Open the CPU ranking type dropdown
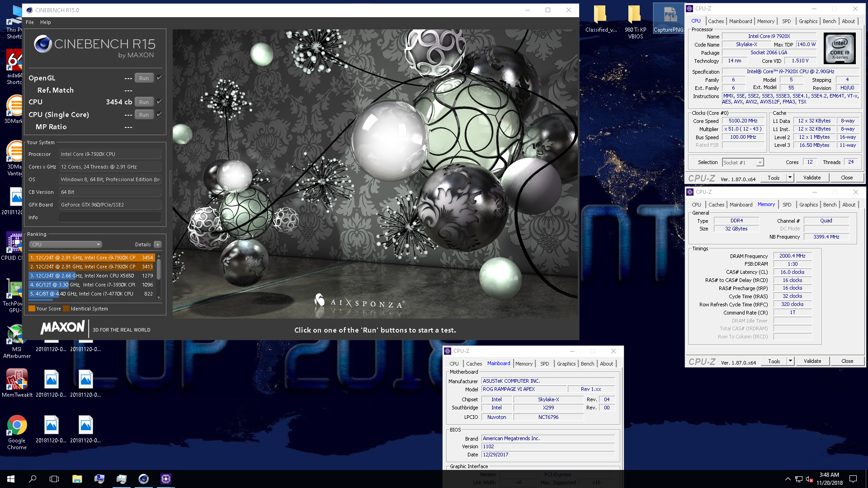868x488 pixels. pos(66,244)
